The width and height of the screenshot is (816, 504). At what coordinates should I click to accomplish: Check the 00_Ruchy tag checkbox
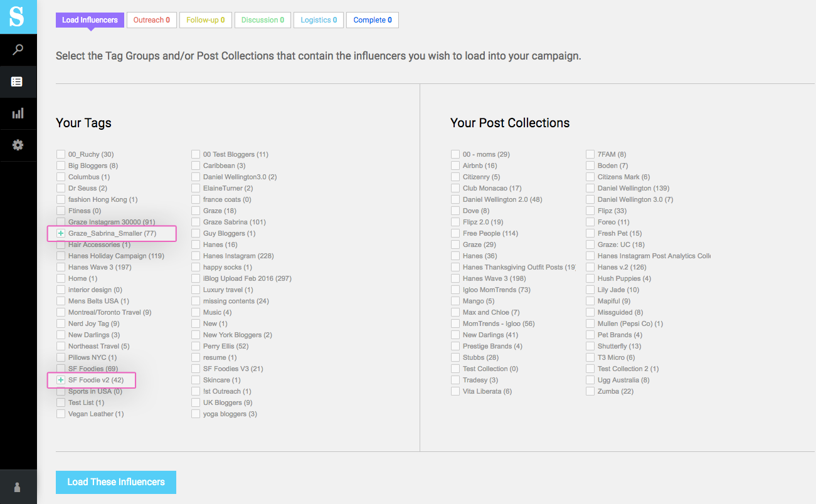pyautogui.click(x=61, y=154)
